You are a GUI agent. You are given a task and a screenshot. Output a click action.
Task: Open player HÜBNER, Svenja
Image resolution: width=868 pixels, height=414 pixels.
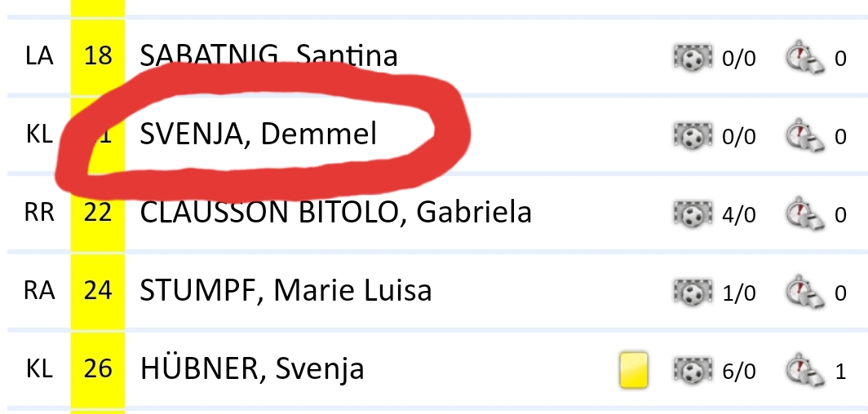[x=251, y=370]
